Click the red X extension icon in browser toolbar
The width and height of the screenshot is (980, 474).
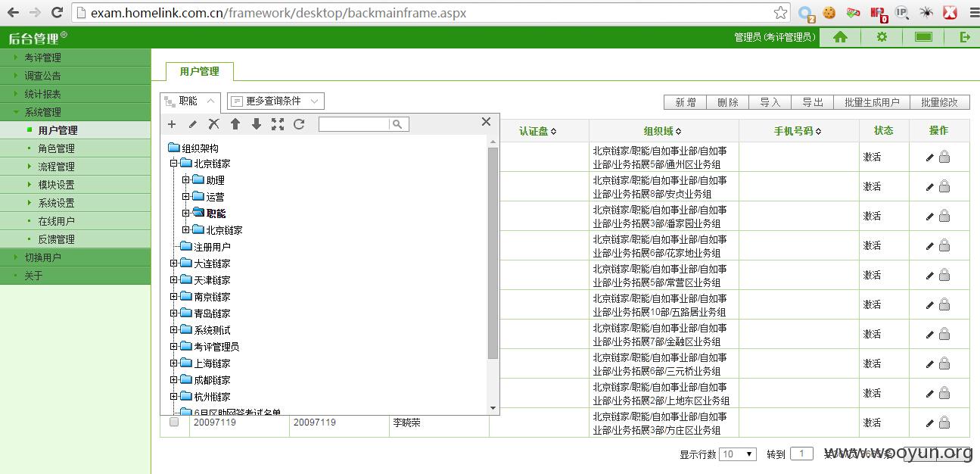pyautogui.click(x=950, y=13)
